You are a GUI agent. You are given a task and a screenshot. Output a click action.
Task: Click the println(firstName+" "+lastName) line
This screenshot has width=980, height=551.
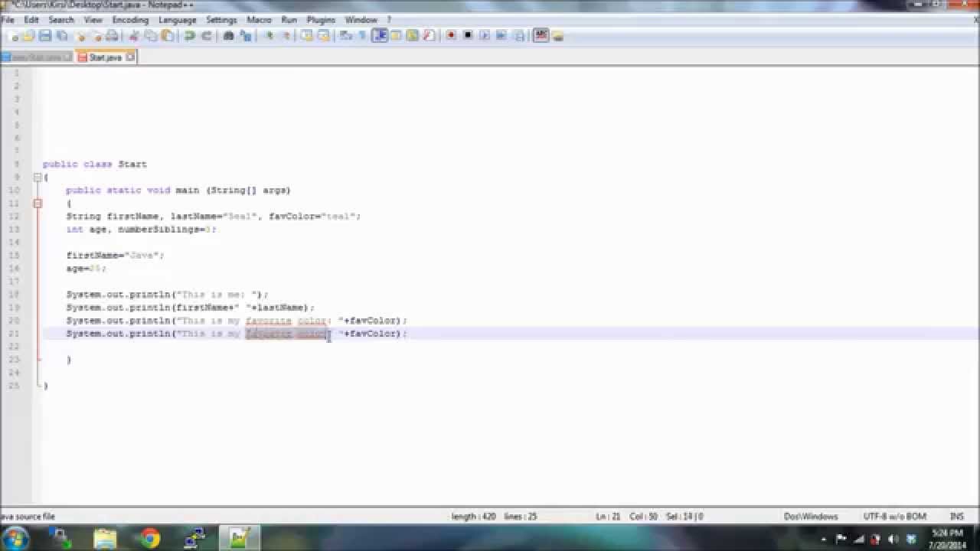coord(190,308)
